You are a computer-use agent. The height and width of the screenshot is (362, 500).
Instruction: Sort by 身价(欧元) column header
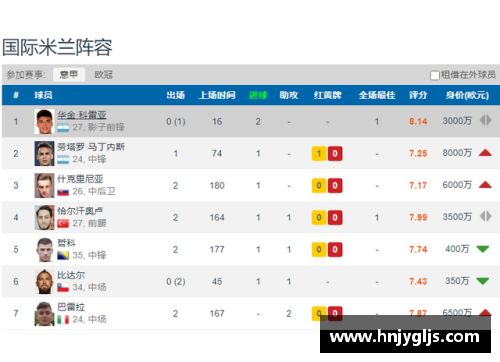(467, 95)
